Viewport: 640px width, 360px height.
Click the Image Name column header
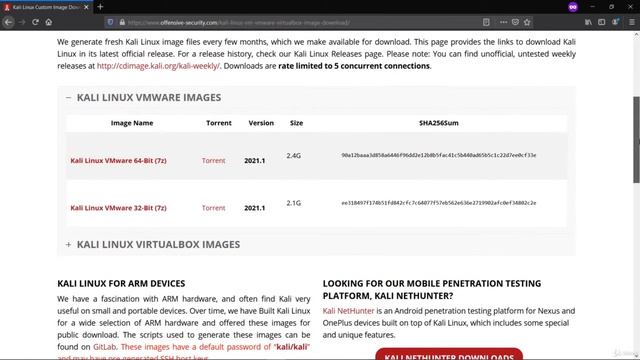coord(132,123)
